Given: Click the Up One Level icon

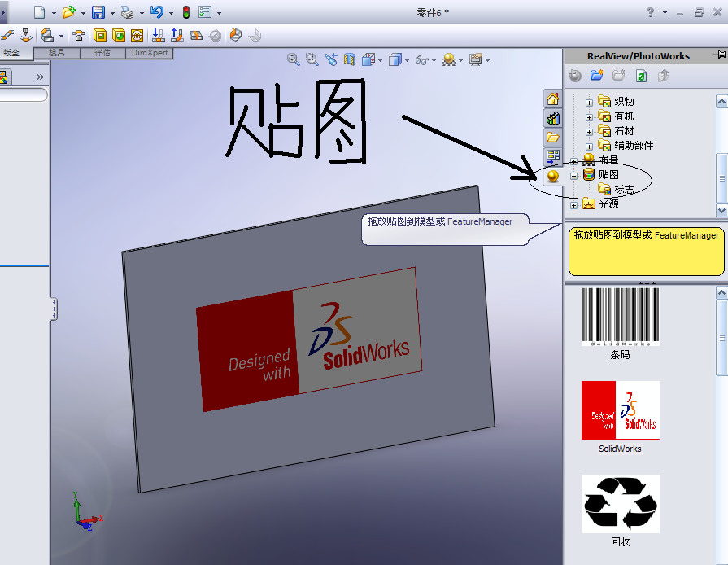Looking at the screenshot, I should (x=663, y=75).
